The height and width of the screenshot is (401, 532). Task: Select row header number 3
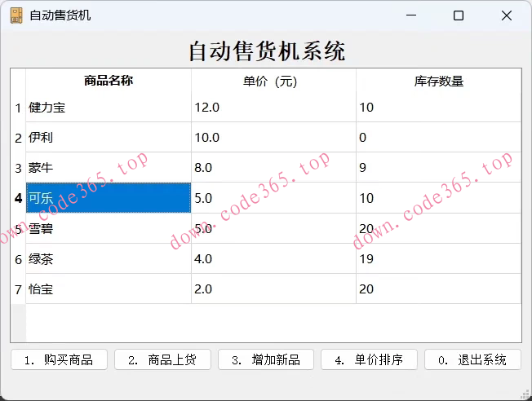[18, 168]
